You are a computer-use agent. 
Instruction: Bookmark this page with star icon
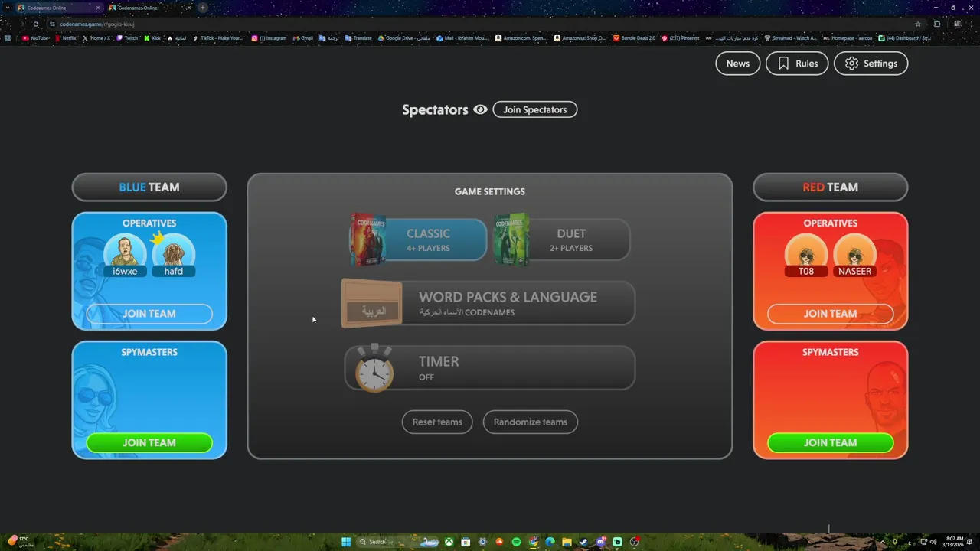(917, 24)
